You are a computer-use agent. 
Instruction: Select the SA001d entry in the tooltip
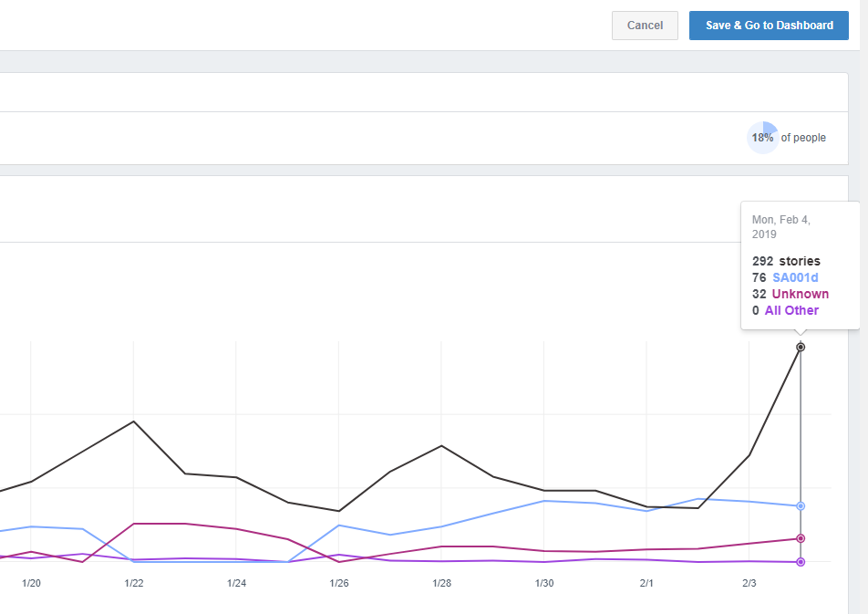tap(796, 277)
